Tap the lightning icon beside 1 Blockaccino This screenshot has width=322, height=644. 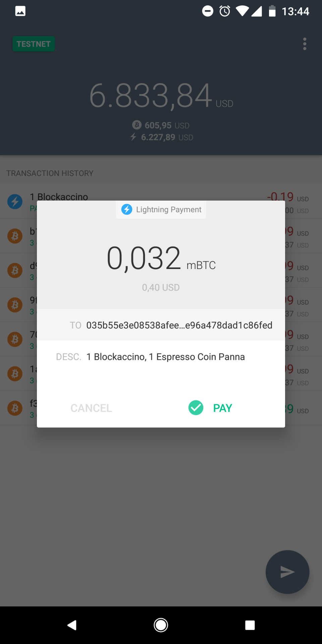click(x=15, y=202)
